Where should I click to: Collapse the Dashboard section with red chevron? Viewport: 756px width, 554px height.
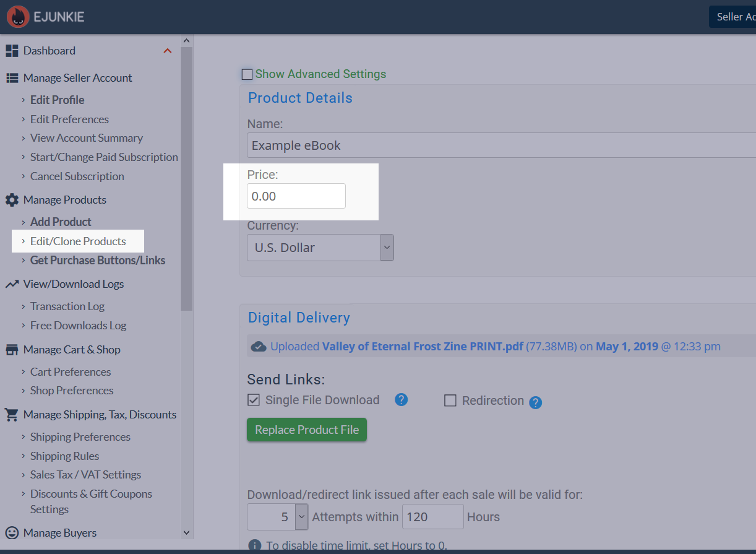pyautogui.click(x=168, y=51)
